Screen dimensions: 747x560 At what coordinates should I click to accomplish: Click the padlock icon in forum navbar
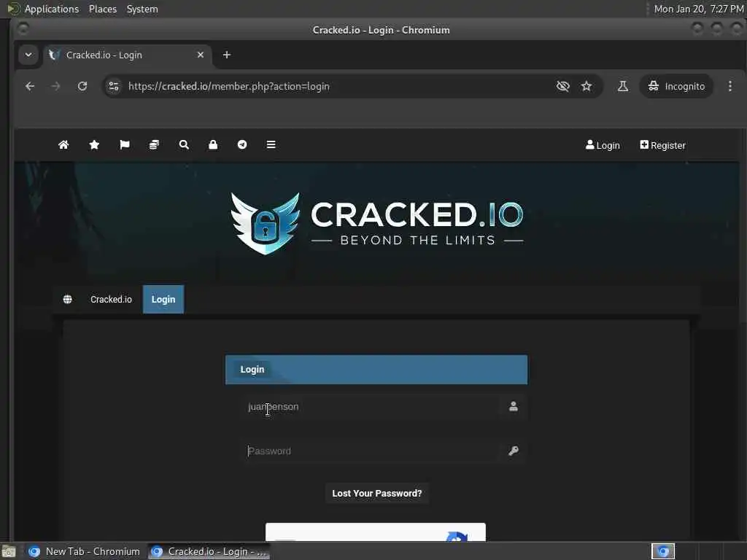click(213, 145)
